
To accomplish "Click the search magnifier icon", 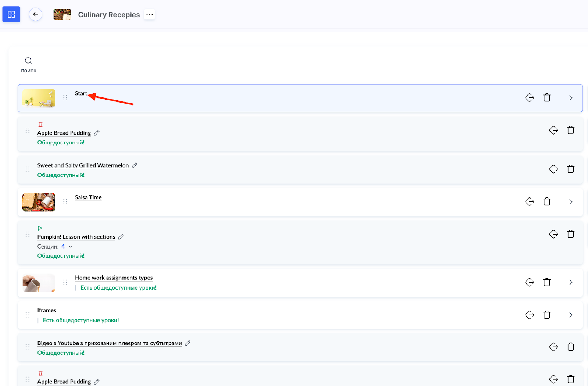I will pos(28,61).
